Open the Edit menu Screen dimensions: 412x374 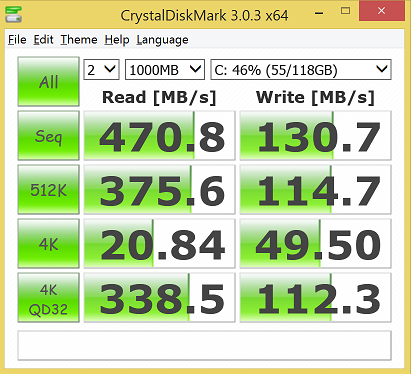43,40
